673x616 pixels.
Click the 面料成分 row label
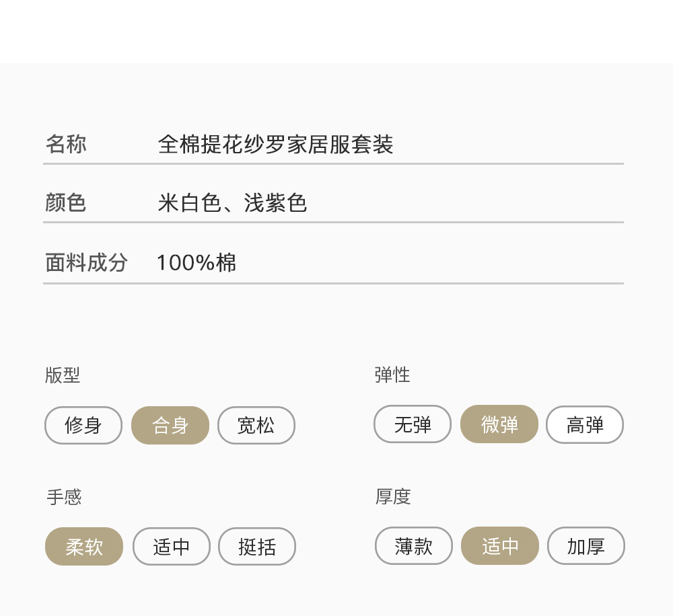[86, 263]
